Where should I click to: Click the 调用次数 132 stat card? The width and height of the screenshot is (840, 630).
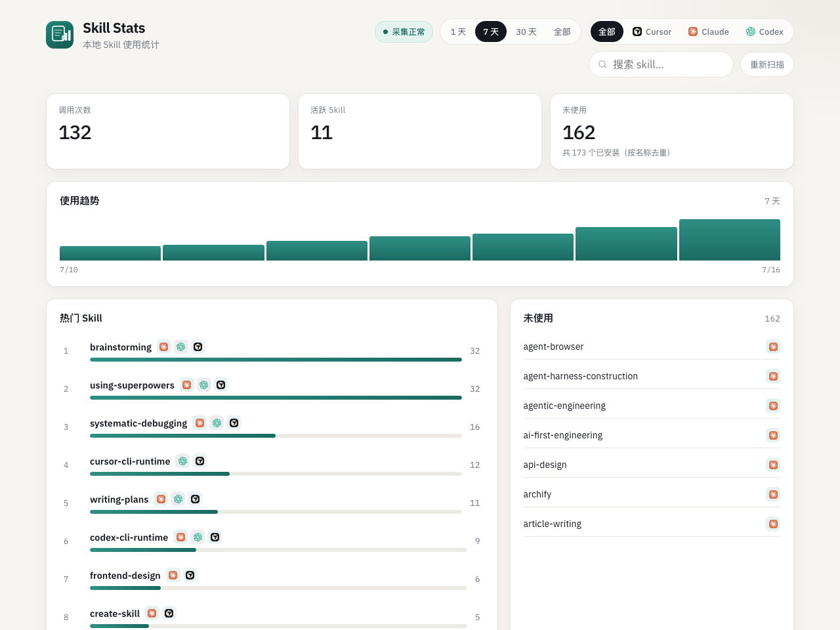pyautogui.click(x=168, y=131)
